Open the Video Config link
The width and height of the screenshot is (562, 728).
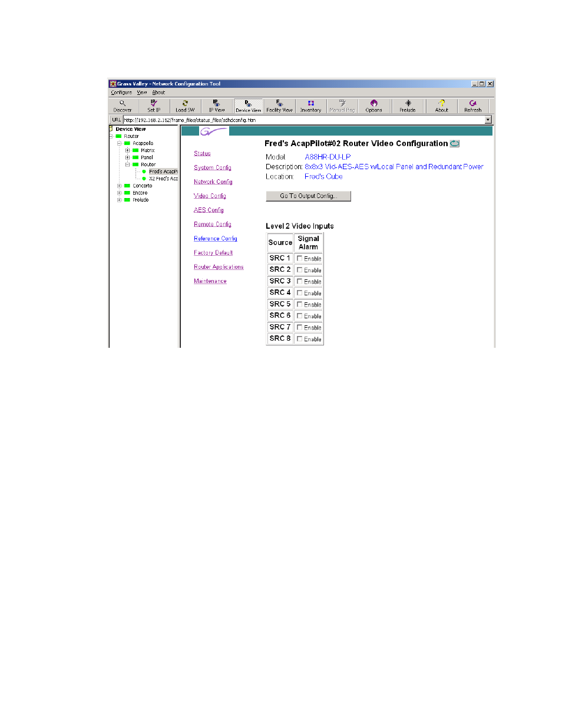tap(210, 196)
